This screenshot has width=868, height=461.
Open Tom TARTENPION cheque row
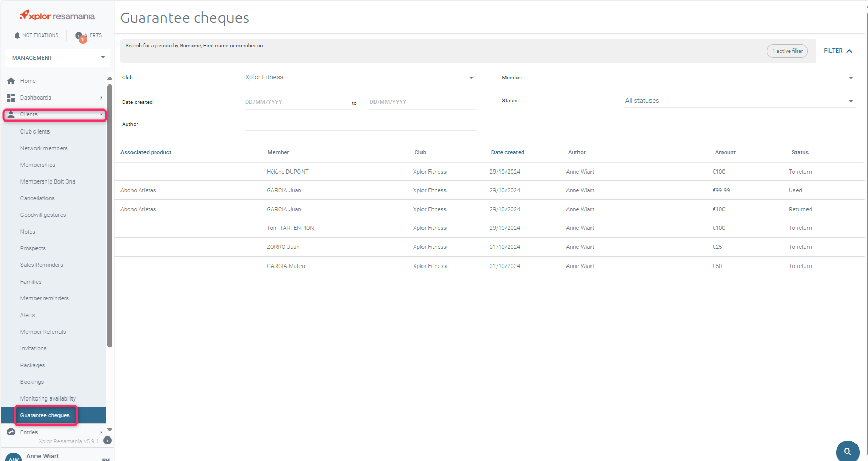[x=490, y=228]
